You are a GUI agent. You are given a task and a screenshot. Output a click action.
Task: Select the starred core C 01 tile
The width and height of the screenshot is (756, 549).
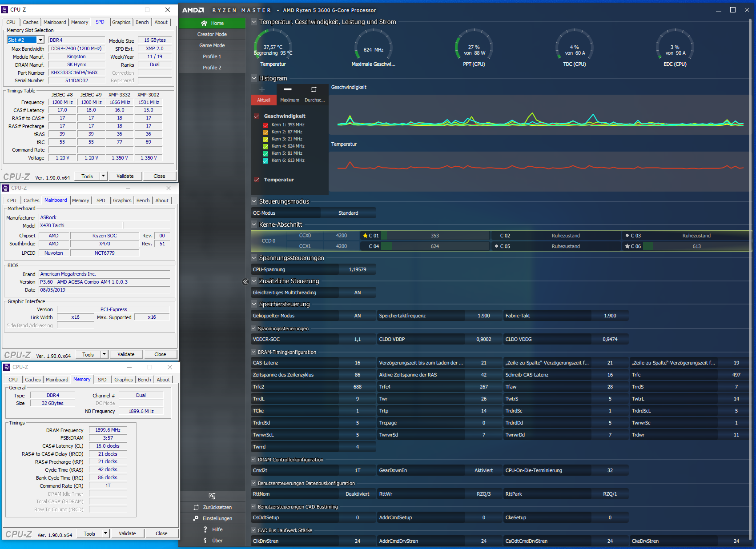424,236
